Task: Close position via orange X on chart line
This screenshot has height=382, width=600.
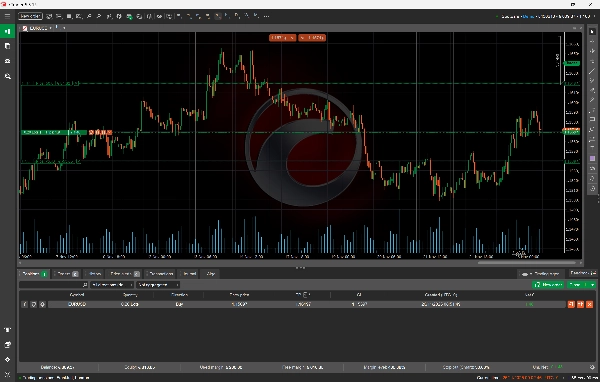Action: point(109,132)
